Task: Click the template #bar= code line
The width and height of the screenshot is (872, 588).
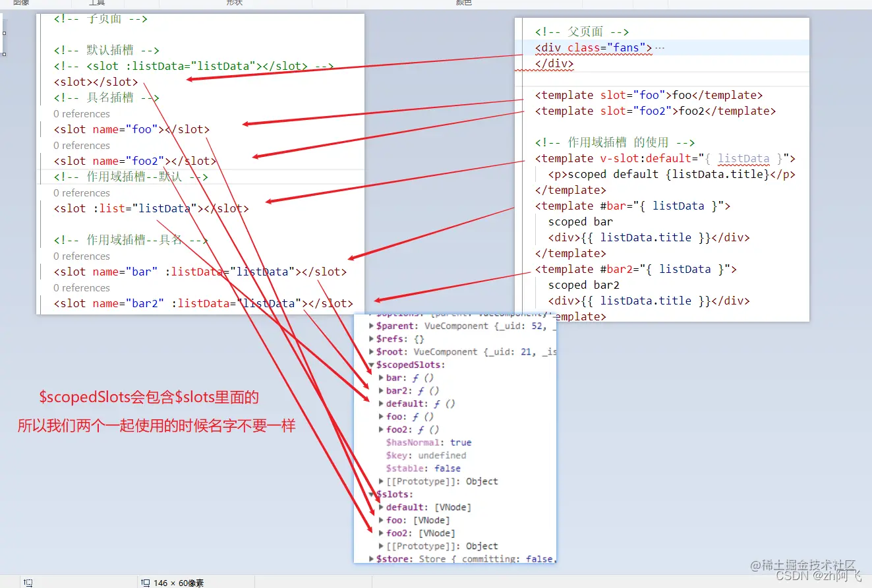Action: [x=632, y=206]
